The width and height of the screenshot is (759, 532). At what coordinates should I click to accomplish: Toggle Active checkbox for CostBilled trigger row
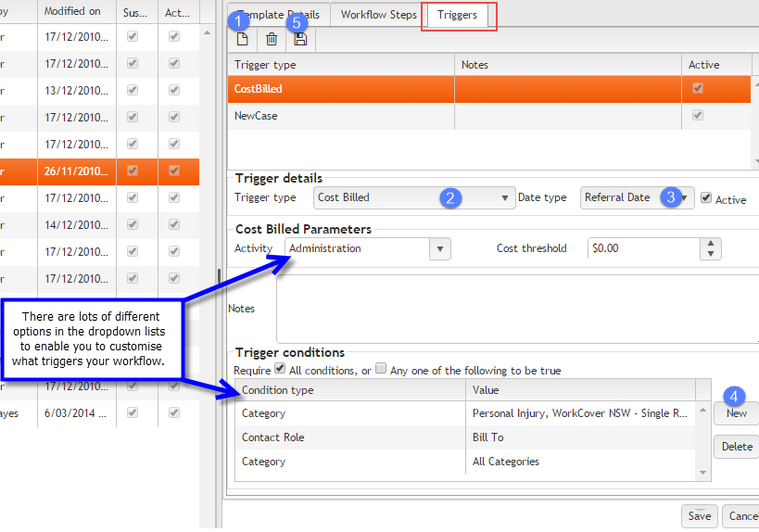tap(697, 89)
